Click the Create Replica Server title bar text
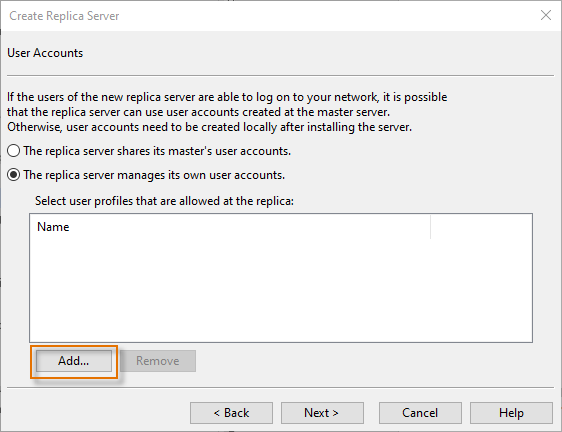562x432 pixels. point(64,16)
